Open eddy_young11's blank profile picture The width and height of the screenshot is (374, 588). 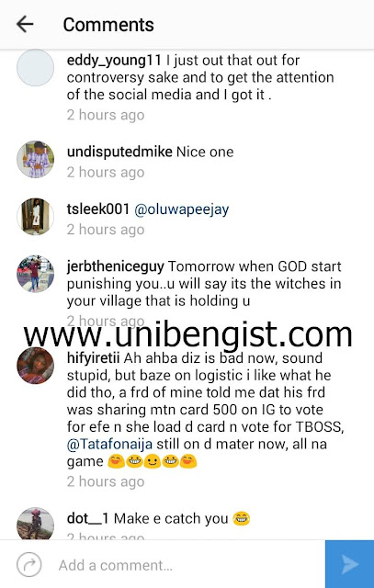tap(35, 67)
